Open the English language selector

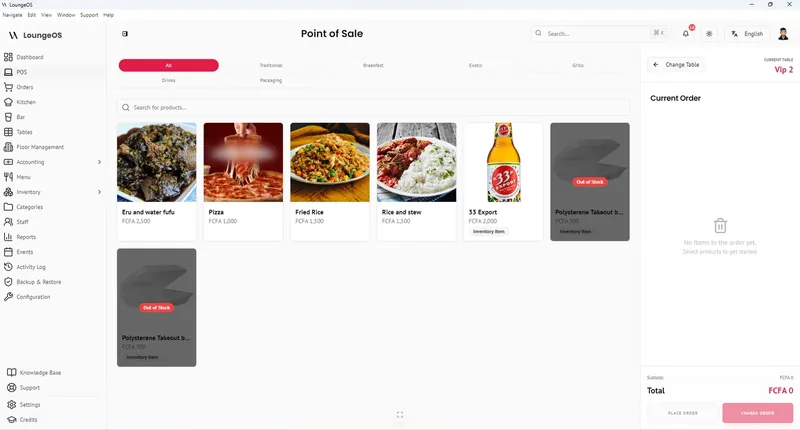point(747,34)
